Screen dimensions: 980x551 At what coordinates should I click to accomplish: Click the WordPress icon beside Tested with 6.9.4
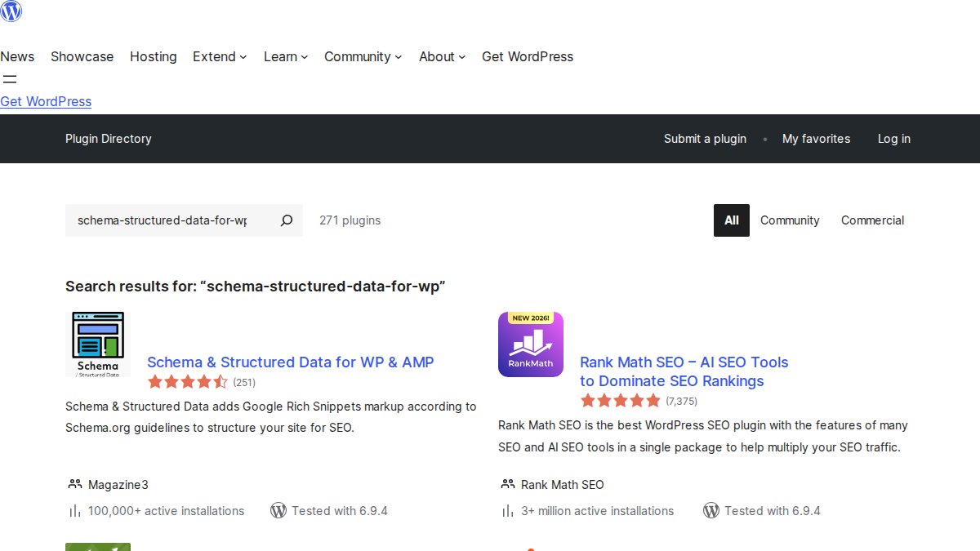click(x=278, y=510)
